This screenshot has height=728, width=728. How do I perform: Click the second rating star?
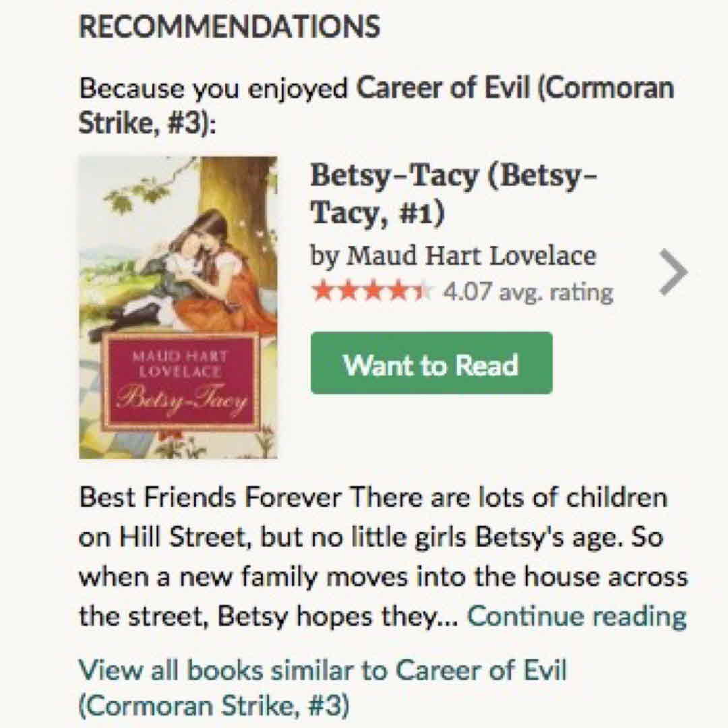347,292
